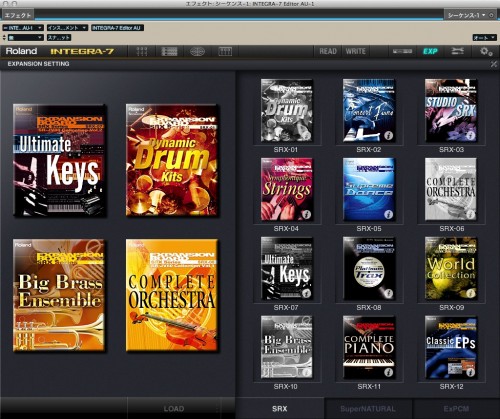500x419 pixels.
Task: Choose SRX-05 Supreme Dance thumbnail
Action: [369, 189]
